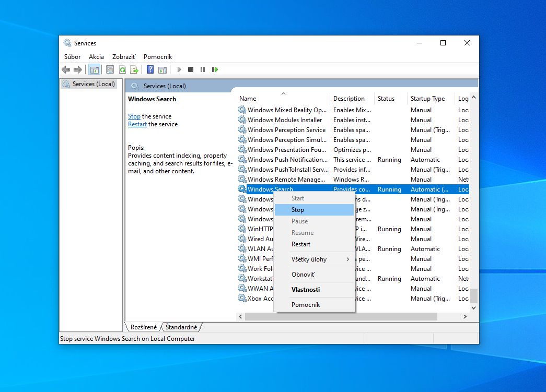Image resolution: width=546 pixels, height=392 pixels.
Task: Click gear icon of Windows Remote Management row
Action: (242, 179)
